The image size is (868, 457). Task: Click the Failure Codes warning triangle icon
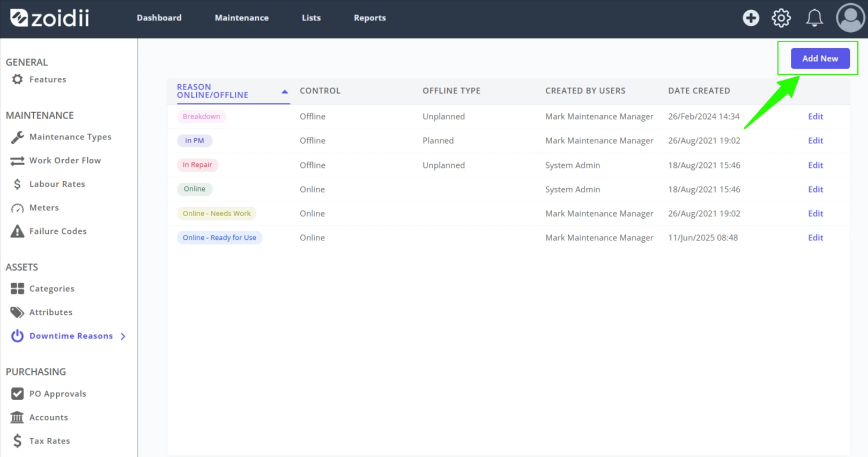(17, 231)
